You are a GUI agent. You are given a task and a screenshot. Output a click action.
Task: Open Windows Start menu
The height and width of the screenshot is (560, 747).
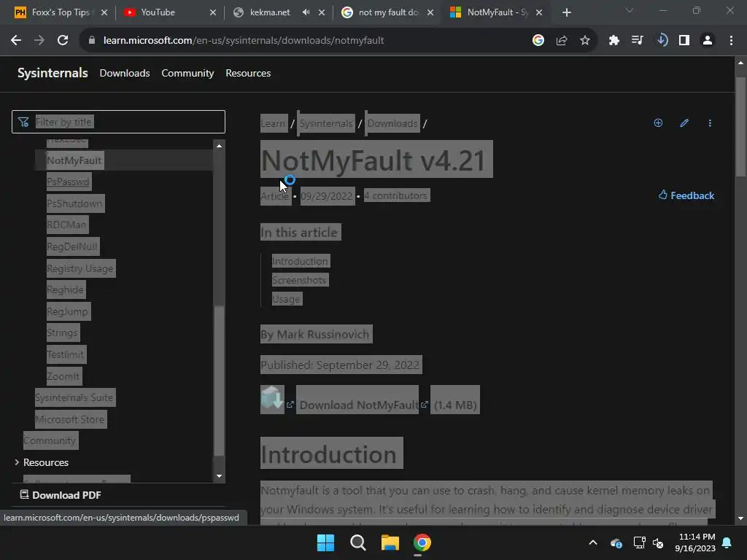tap(326, 542)
